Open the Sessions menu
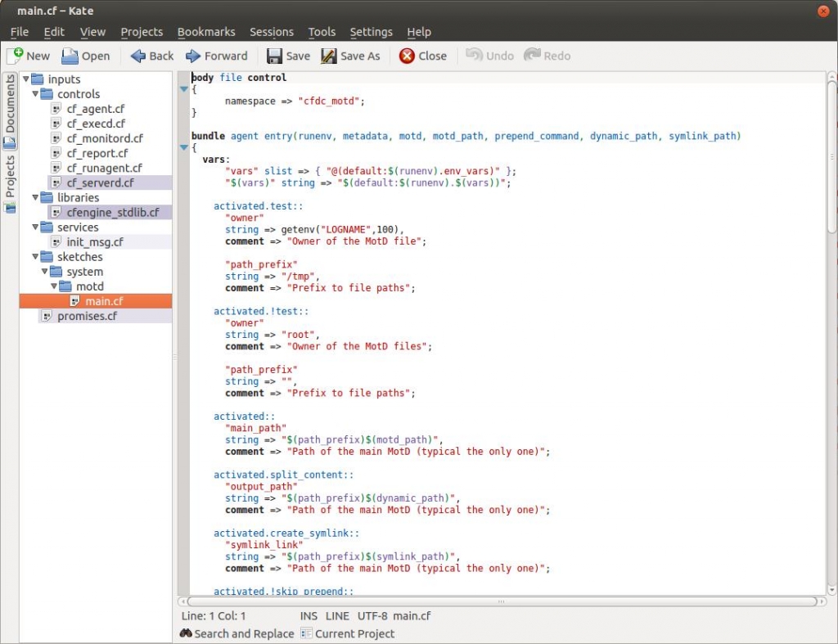 [x=271, y=32]
